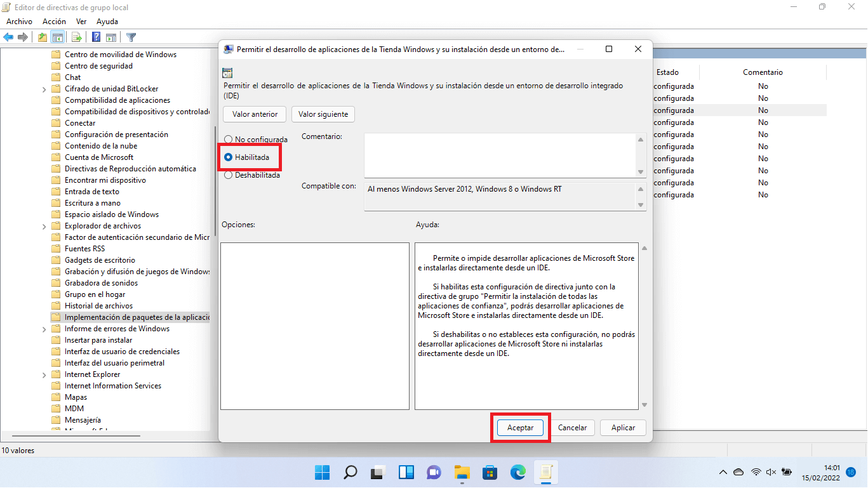Select the No configurada radio button
Screen dimensions: 868x488
pos(229,139)
